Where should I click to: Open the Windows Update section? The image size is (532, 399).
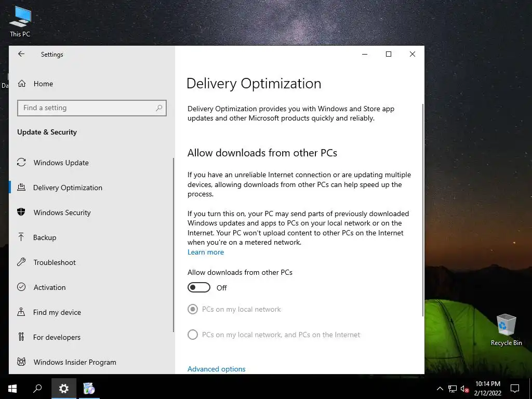pos(61,163)
